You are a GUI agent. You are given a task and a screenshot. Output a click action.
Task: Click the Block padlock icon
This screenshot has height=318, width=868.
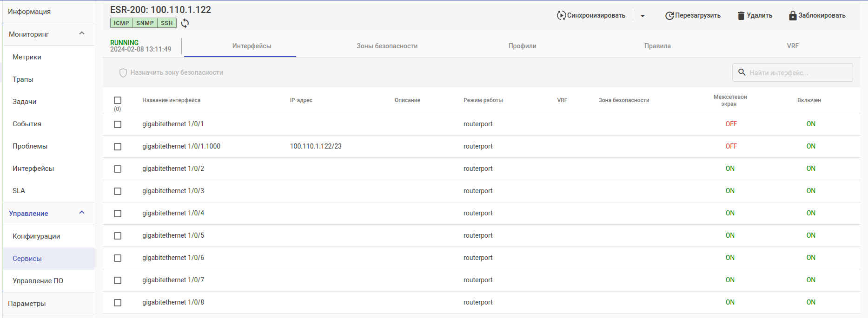click(x=793, y=16)
